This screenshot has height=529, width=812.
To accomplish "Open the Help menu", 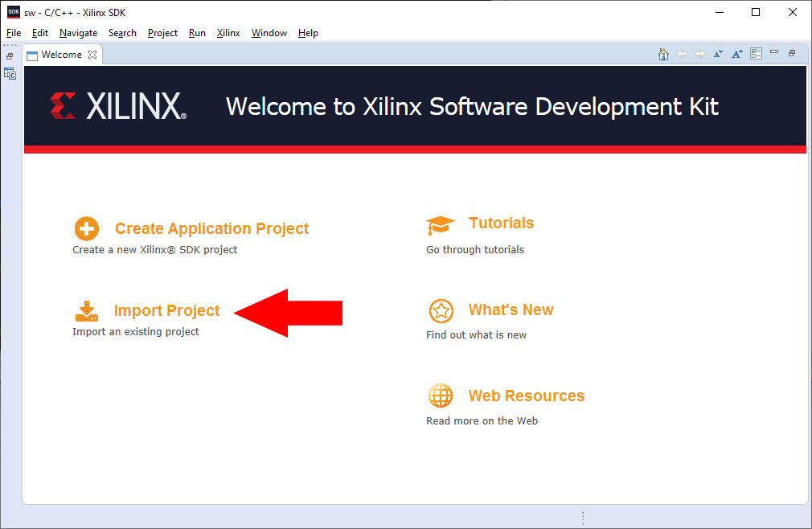I will coord(308,33).
